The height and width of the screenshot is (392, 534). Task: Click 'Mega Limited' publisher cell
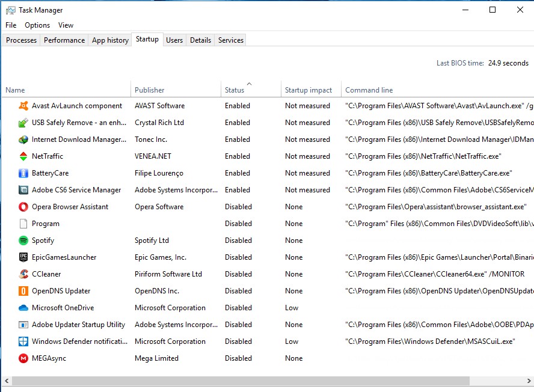157,358
